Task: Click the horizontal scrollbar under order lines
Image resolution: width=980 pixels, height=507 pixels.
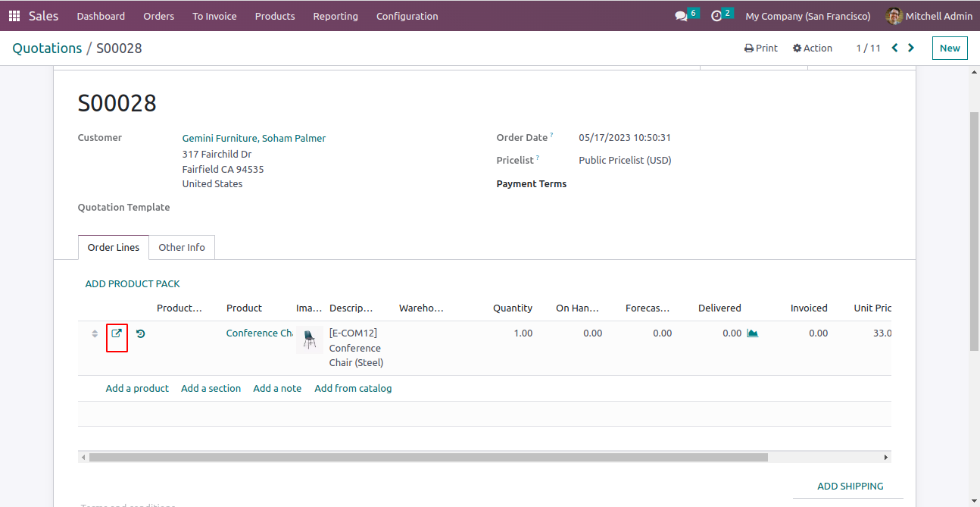Action: (429, 458)
